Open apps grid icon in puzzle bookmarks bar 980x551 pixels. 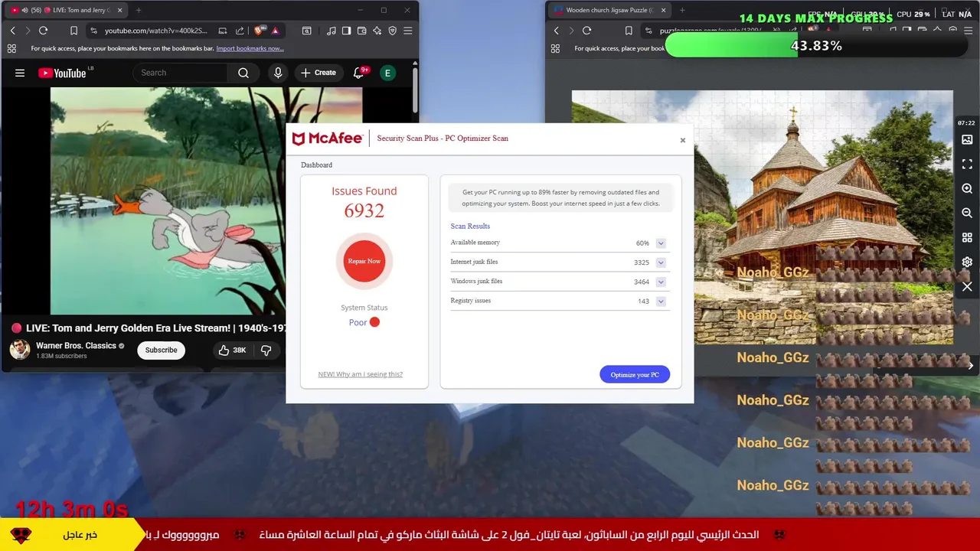point(555,48)
